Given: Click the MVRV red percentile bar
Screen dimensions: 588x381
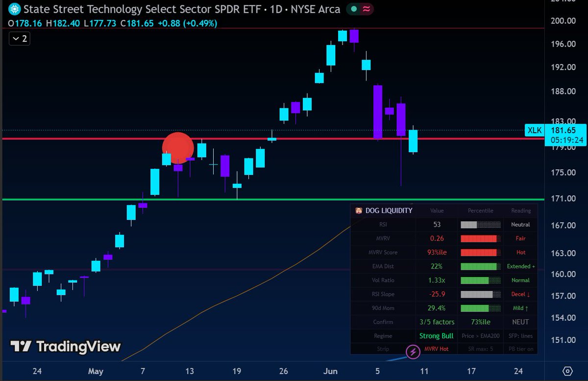Looking at the screenshot, I should click(480, 238).
